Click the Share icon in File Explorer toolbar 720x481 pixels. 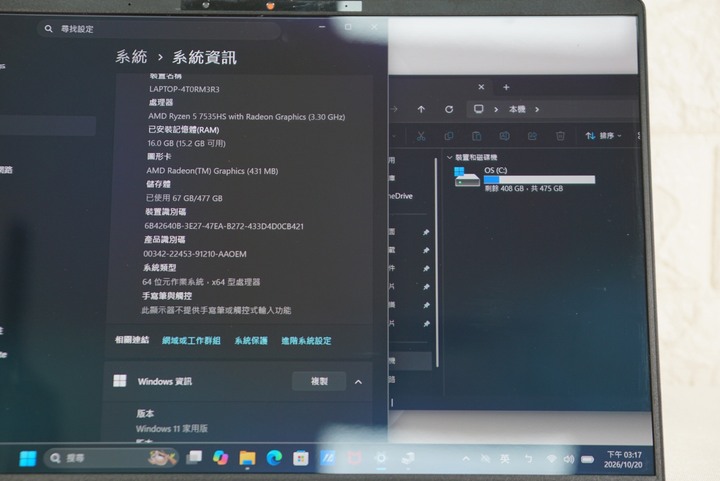pyautogui.click(x=532, y=136)
